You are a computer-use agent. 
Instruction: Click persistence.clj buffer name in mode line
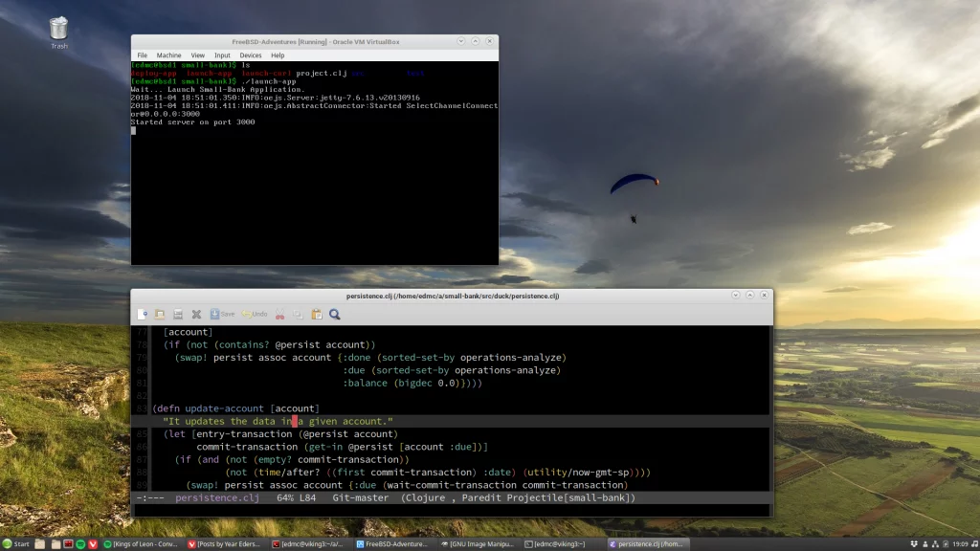point(217,497)
